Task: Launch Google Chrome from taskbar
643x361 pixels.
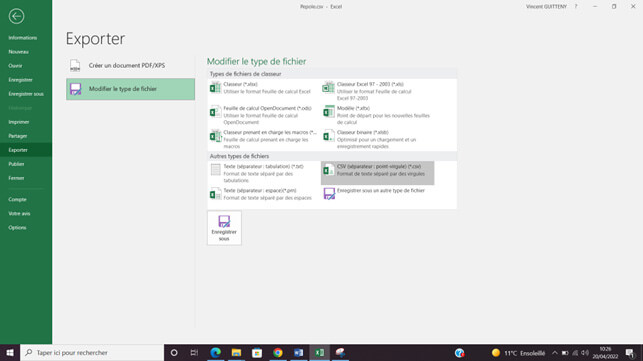Action: click(278, 353)
